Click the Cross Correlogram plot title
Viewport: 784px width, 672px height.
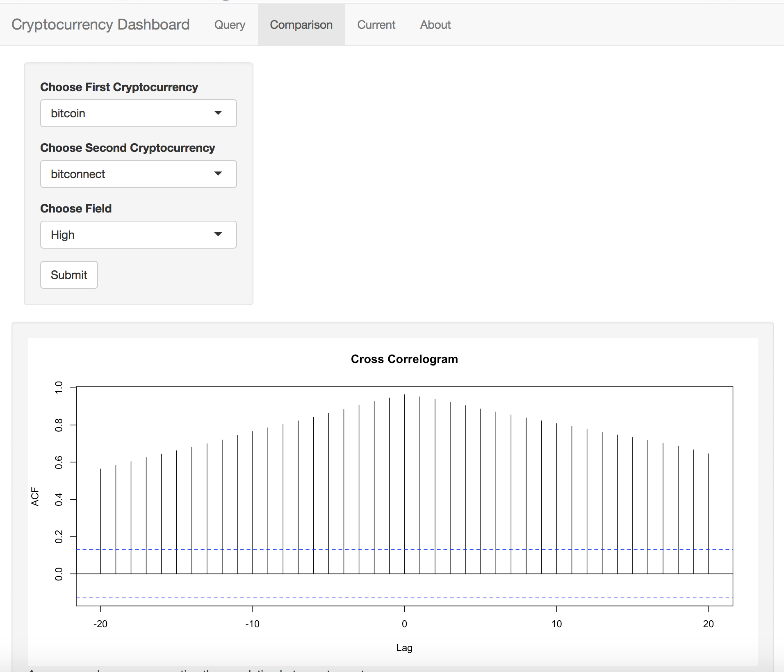(x=404, y=359)
